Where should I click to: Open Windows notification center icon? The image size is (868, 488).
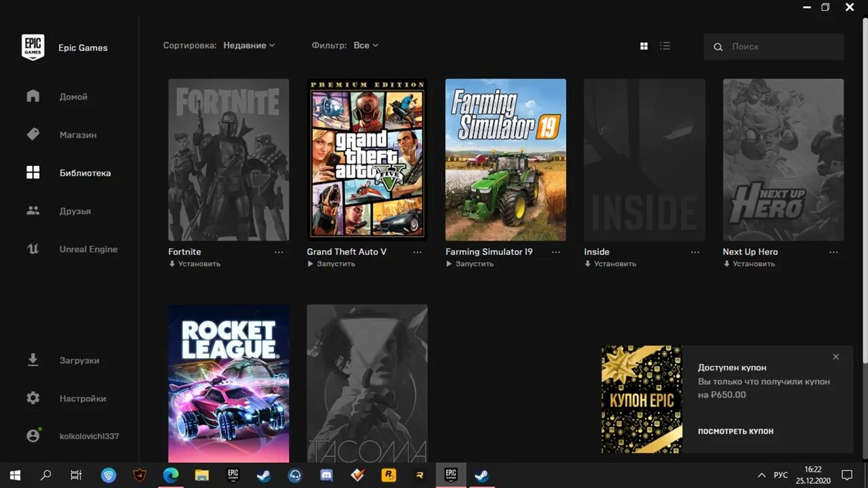pyautogui.click(x=846, y=475)
